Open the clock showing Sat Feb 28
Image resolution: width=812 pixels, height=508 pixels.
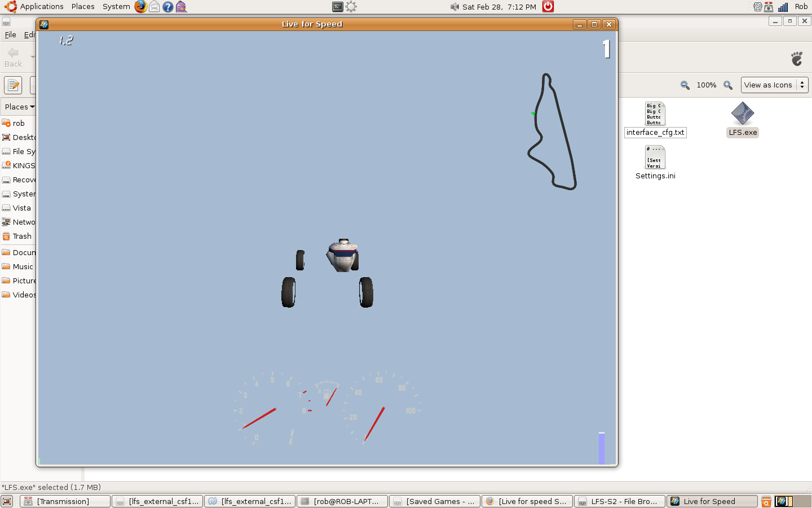coord(499,7)
